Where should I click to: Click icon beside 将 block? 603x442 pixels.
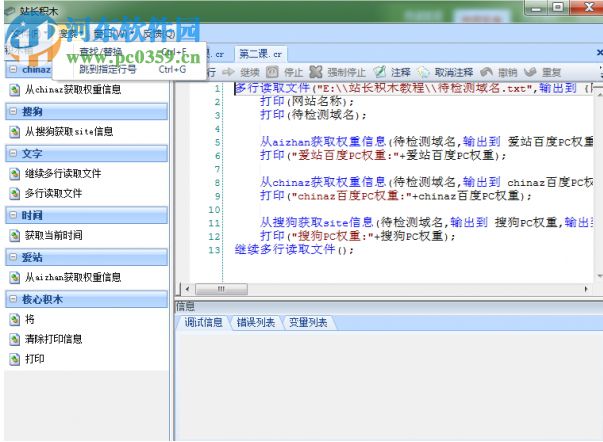(x=15, y=319)
